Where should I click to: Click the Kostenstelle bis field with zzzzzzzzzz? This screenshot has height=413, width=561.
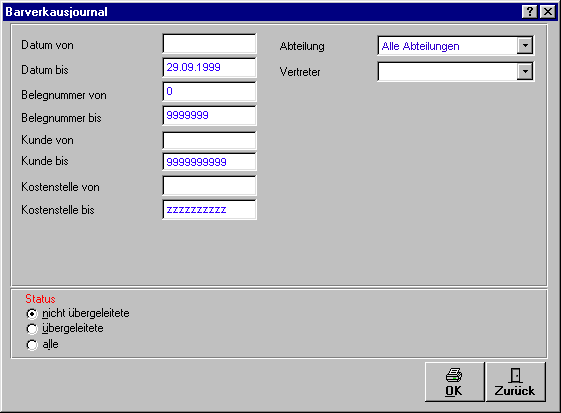click(209, 209)
